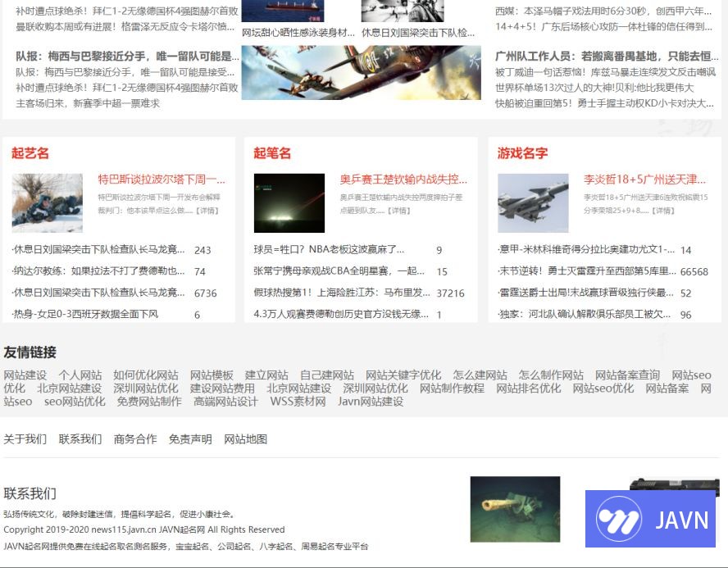Open the 网站地图 footer link
This screenshot has height=568, width=728.
click(x=246, y=439)
